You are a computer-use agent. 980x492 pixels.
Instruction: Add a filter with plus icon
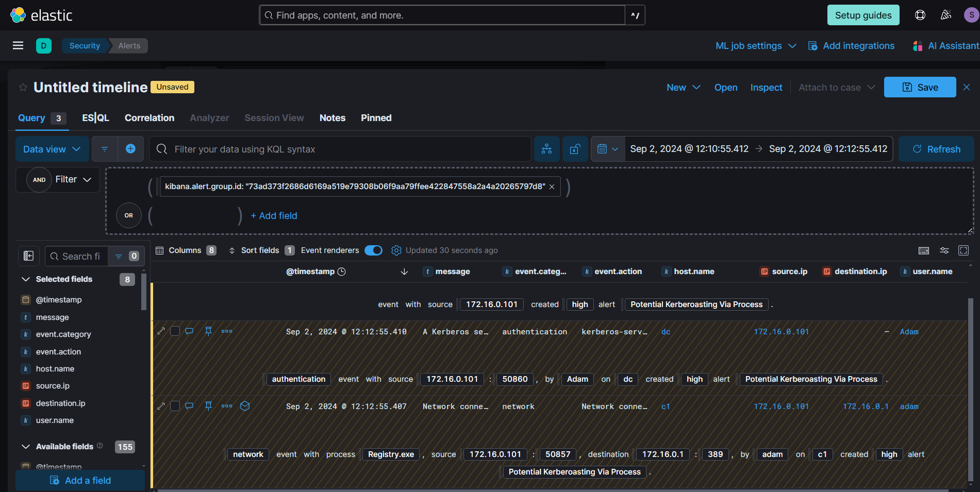coord(131,149)
